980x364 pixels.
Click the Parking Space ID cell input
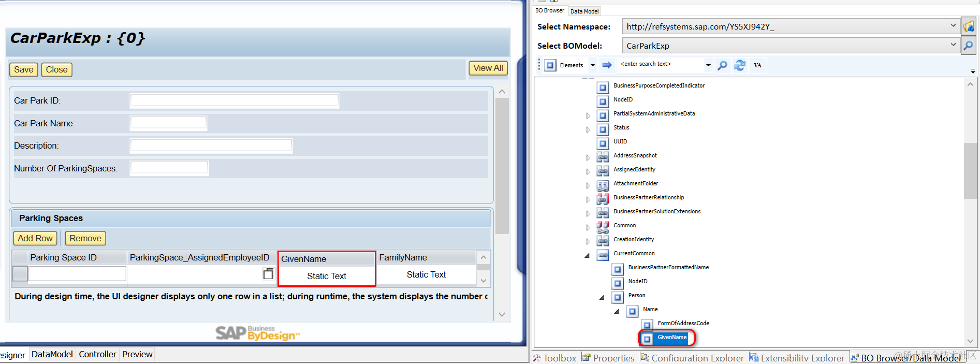click(77, 273)
